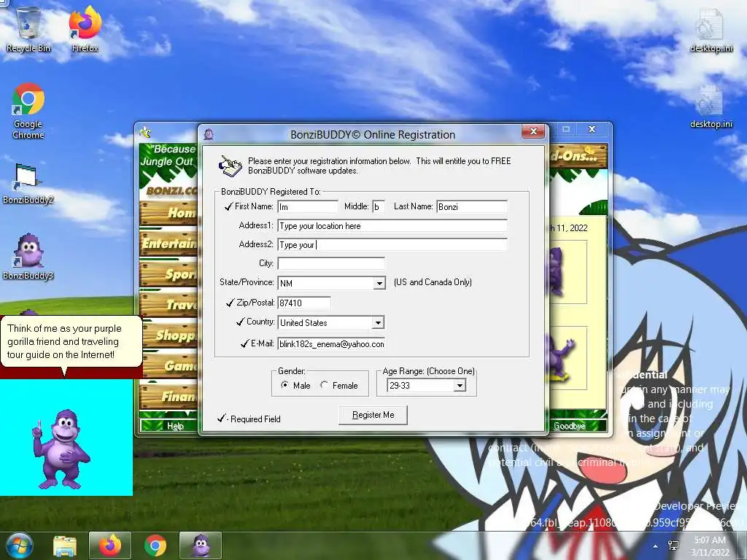Open the Home menu plank
Image resolution: width=747 pixels, height=560 pixels.
click(x=169, y=213)
